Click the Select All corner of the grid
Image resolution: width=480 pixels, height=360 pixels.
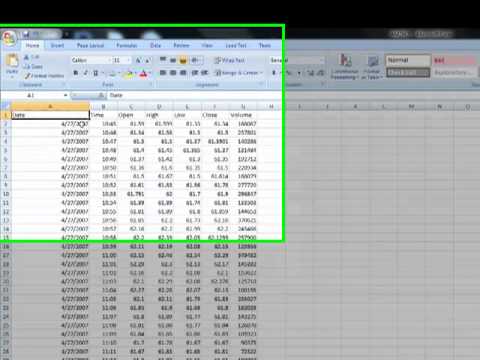pyautogui.click(x=5, y=107)
